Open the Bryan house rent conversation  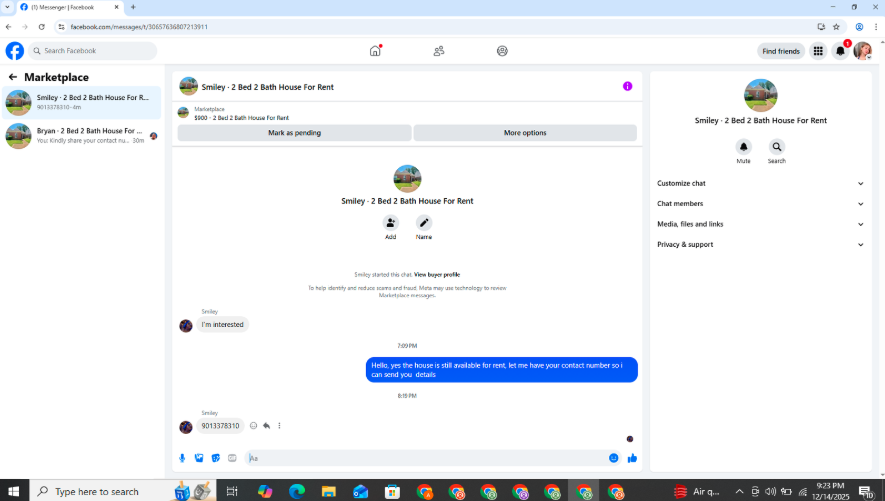click(81, 135)
